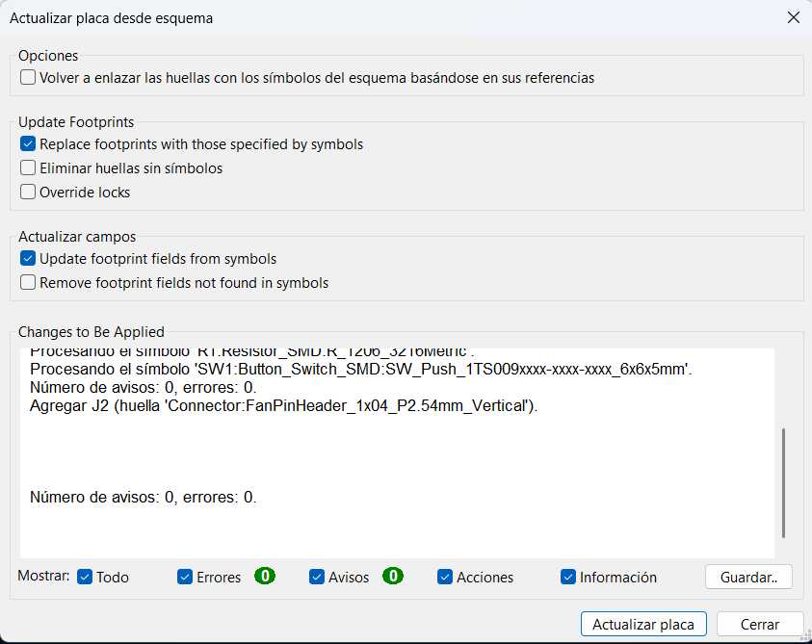Uncheck the Avisos filter checkbox

tap(317, 578)
